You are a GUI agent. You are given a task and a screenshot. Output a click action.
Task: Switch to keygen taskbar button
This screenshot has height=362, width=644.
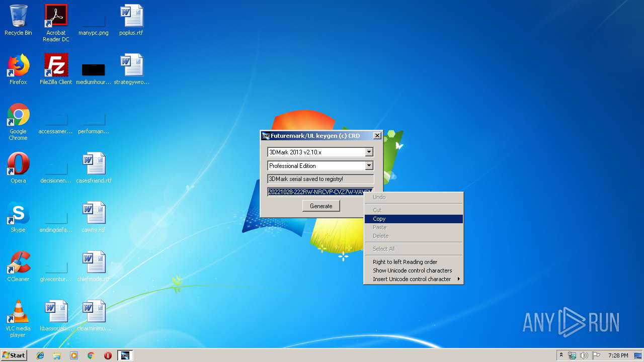(125, 355)
